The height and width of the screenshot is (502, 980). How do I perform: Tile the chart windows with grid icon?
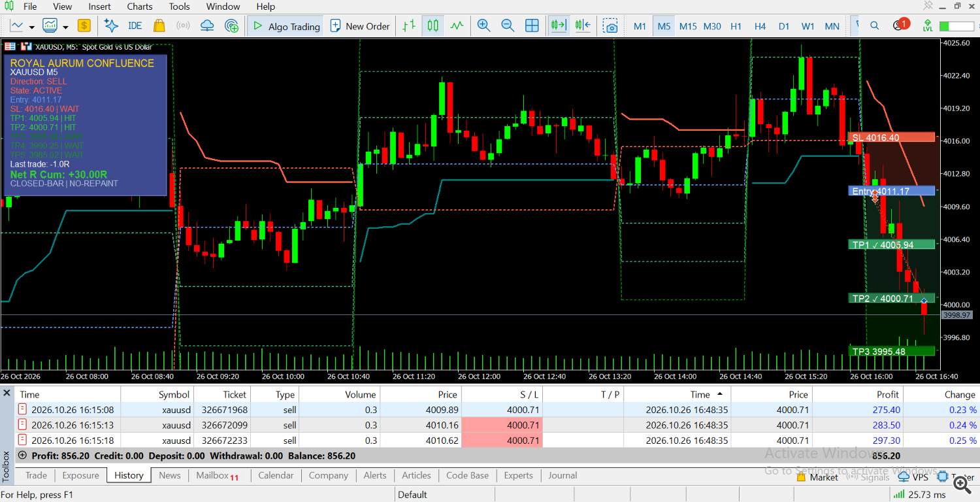point(532,26)
